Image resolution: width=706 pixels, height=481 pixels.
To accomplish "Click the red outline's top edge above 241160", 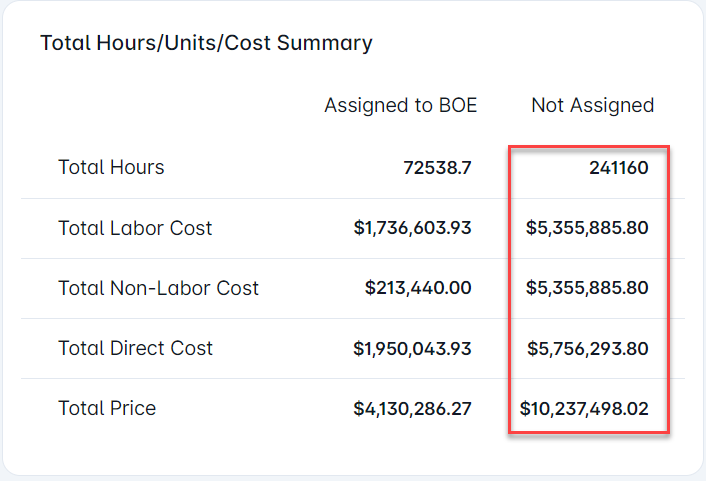I will click(x=588, y=146).
